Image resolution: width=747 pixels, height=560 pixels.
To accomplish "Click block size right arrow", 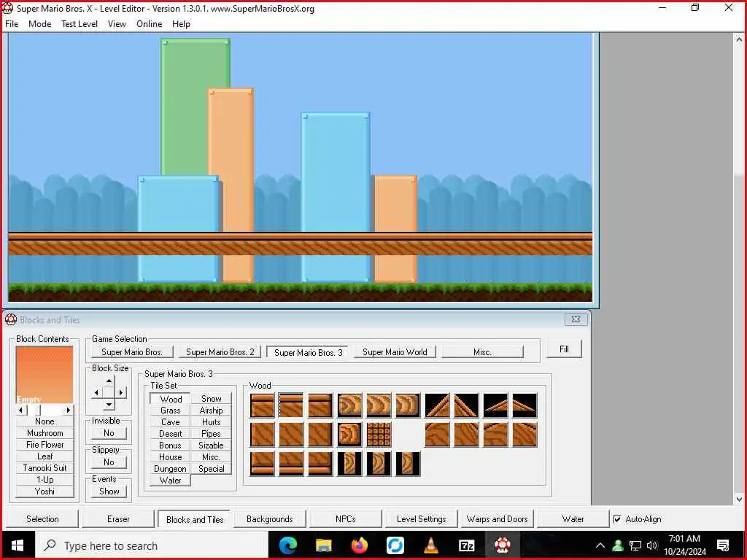I will pyautogui.click(x=121, y=393).
